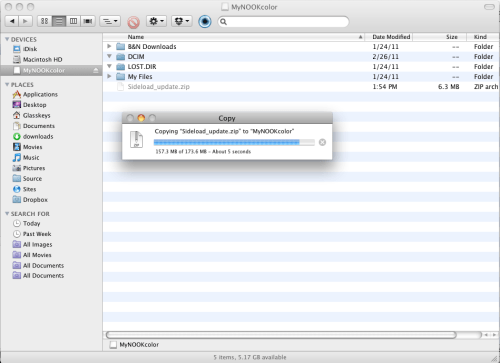Select the My Files folder row
The height and width of the screenshot is (363, 500).
[x=301, y=77]
